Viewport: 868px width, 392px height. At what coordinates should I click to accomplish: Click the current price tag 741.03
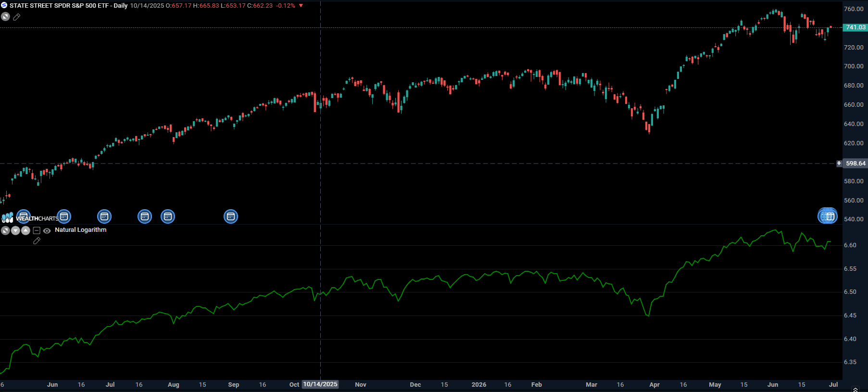pos(855,27)
